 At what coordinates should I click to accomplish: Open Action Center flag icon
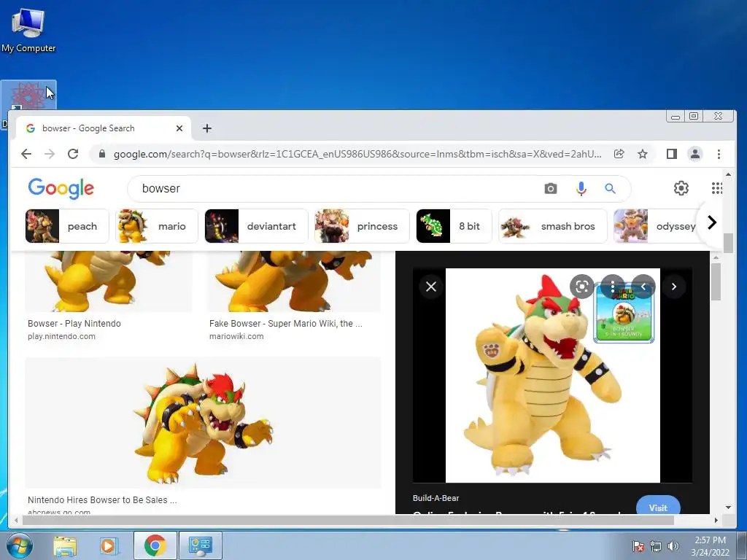tap(638, 546)
